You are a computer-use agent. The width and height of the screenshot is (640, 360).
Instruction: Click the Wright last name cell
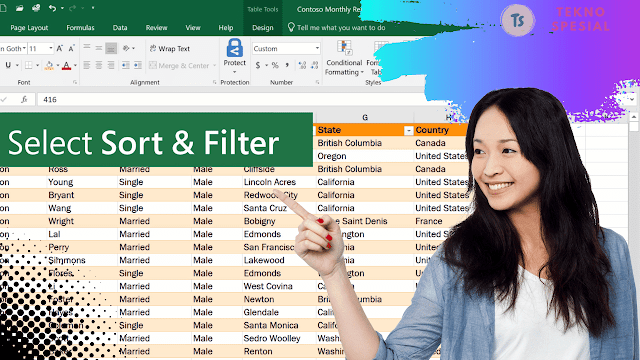(x=82, y=221)
